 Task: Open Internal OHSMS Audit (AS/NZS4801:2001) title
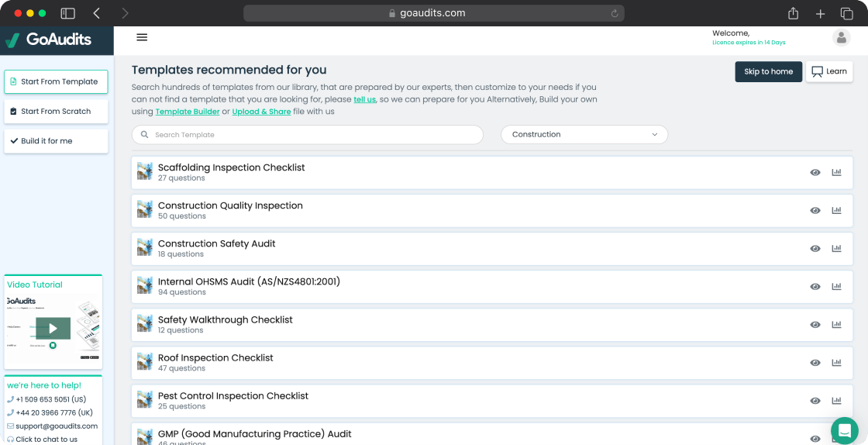click(249, 281)
